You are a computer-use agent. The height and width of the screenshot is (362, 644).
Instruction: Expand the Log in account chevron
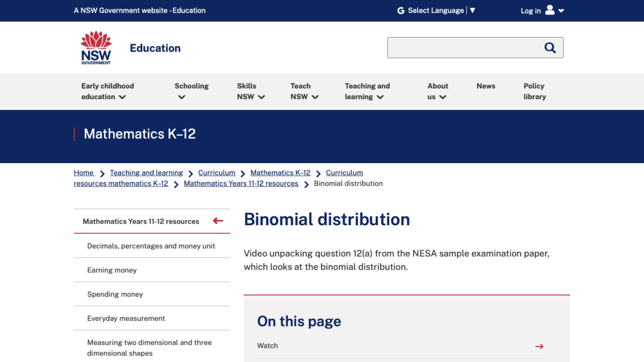click(x=561, y=10)
